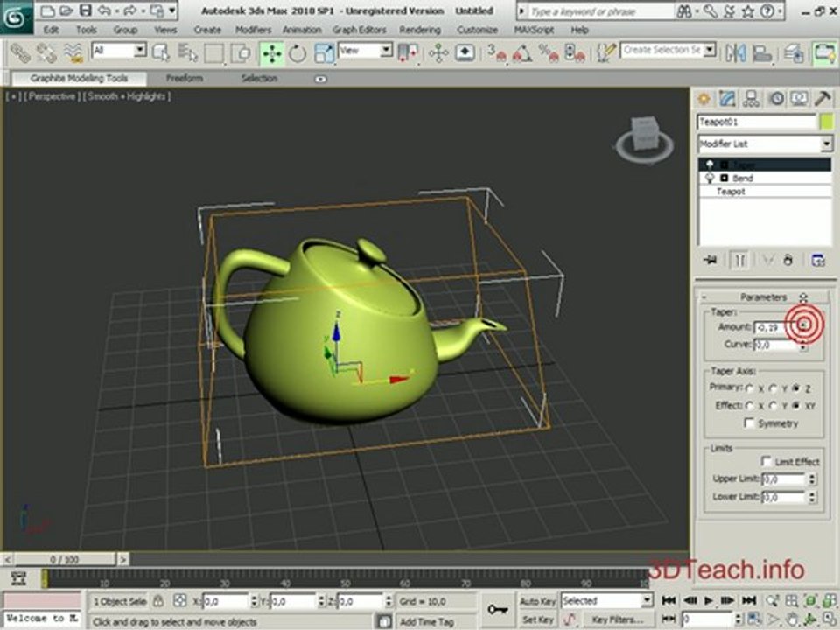Activate the Select and Rotate tool
Screen dimensions: 840x630
tap(297, 52)
